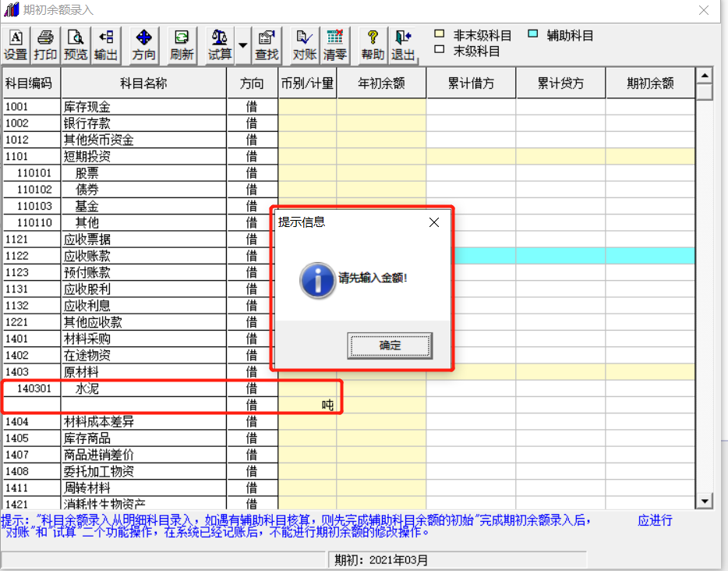
Task: Select the 原材料 row
Action: point(348,372)
